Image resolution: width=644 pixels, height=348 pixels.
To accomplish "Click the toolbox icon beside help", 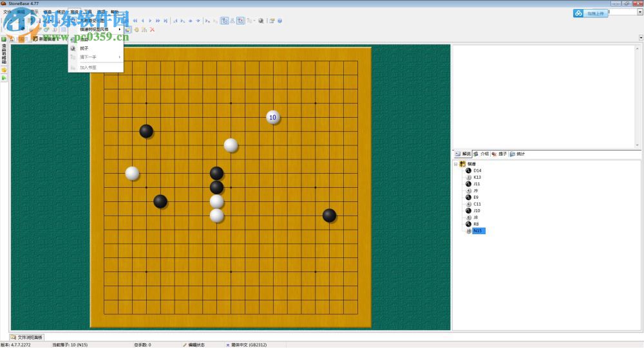I will click(x=272, y=21).
